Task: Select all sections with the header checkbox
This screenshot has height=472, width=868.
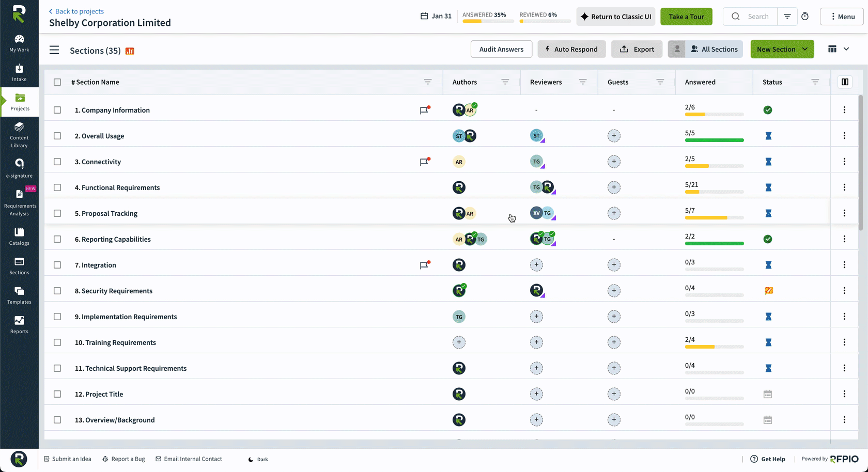Action: pyautogui.click(x=57, y=82)
